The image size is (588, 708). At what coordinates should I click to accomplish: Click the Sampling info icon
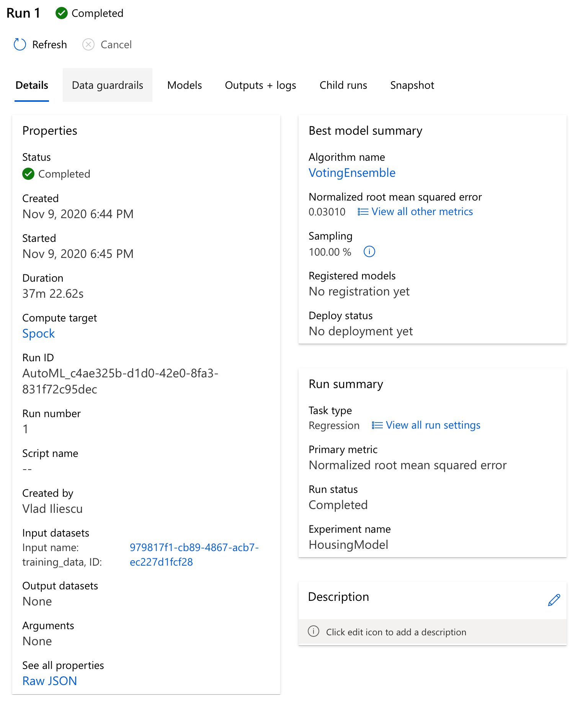tap(369, 252)
